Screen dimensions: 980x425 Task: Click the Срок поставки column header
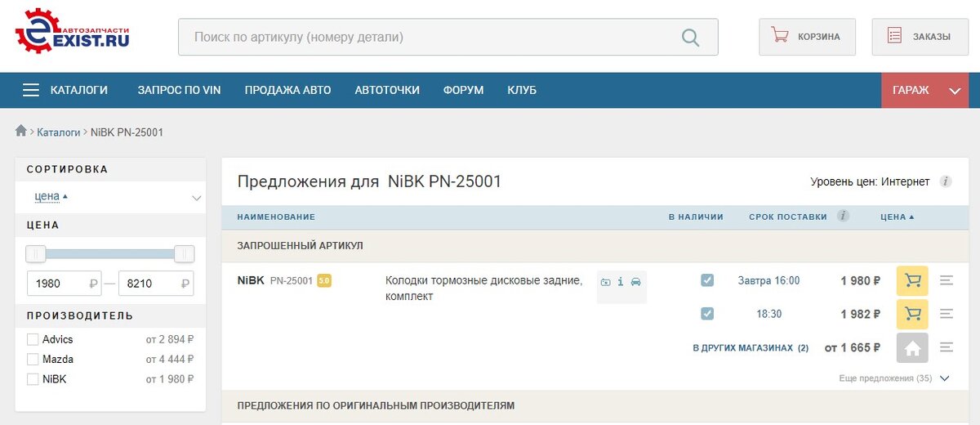(x=788, y=217)
